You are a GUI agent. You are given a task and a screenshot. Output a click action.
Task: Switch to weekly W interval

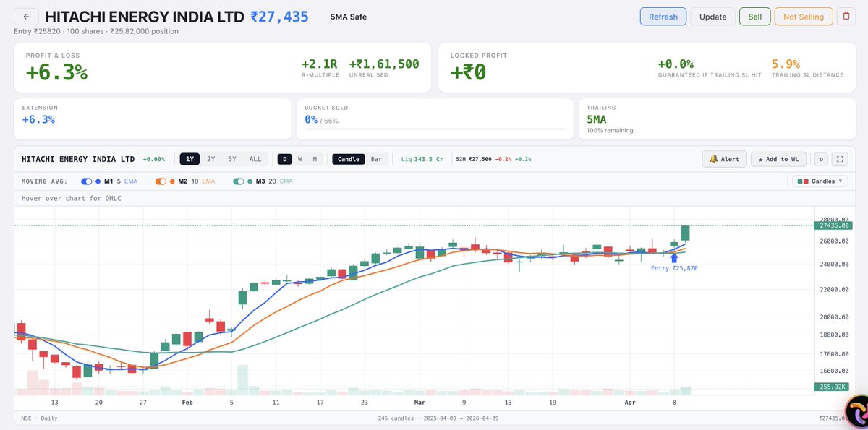click(299, 159)
